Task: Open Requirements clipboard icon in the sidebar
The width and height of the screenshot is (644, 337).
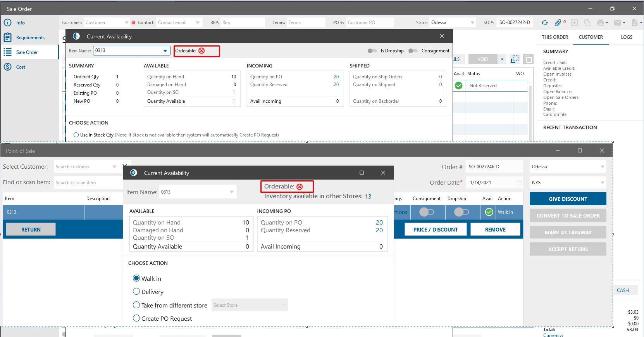Action: tap(7, 38)
